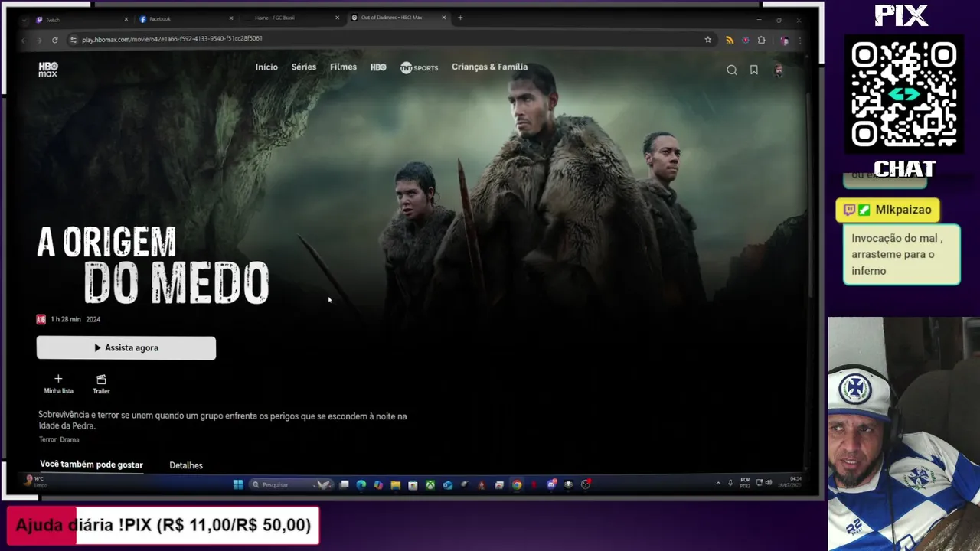Open Chrome three-dot menu

800,40
